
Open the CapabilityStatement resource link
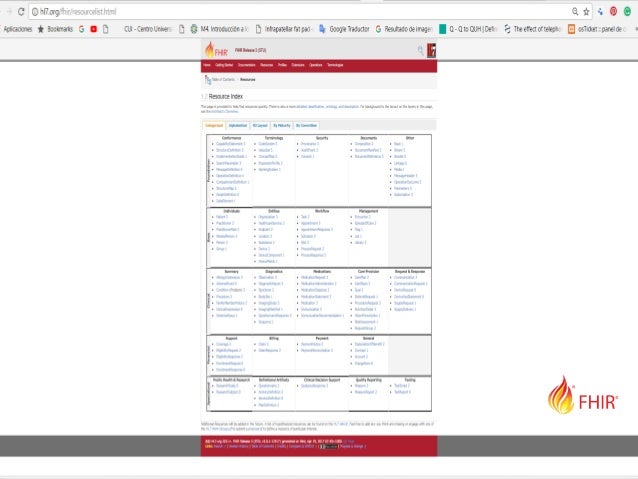tap(231, 144)
